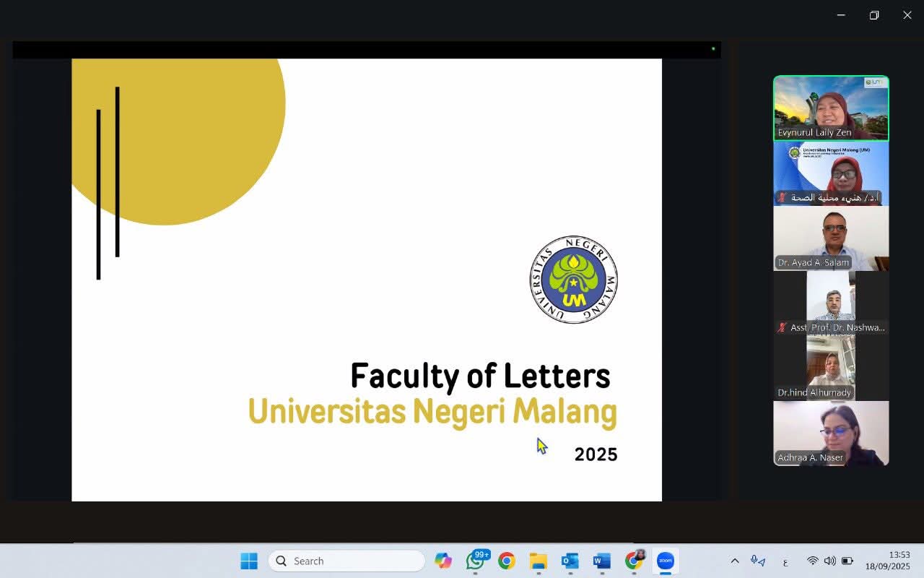Click the microphone location tray icon
The image size is (924, 578).
757,561
